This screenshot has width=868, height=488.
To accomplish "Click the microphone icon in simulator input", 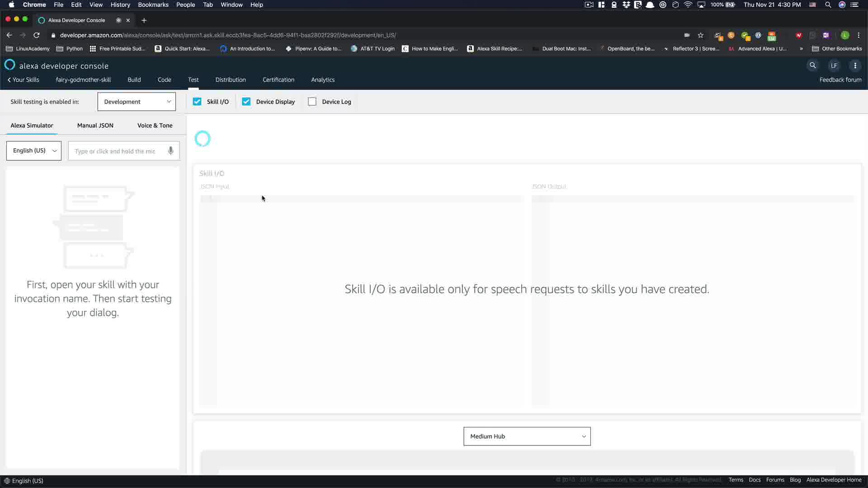I will [170, 151].
